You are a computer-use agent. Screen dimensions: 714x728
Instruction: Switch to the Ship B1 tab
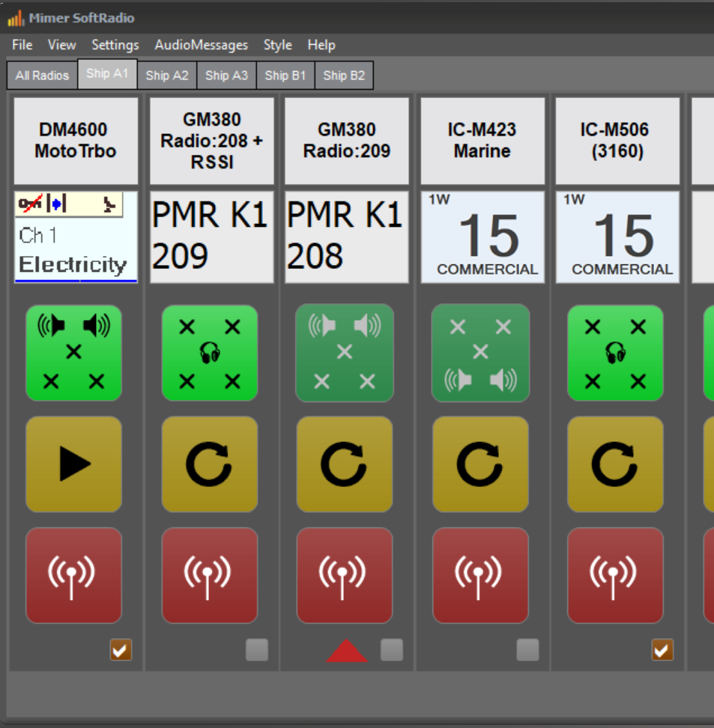pyautogui.click(x=285, y=75)
